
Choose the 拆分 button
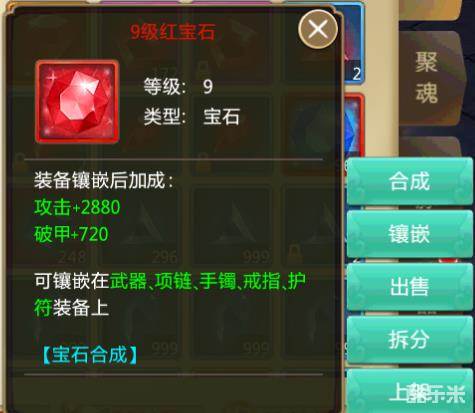point(409,339)
